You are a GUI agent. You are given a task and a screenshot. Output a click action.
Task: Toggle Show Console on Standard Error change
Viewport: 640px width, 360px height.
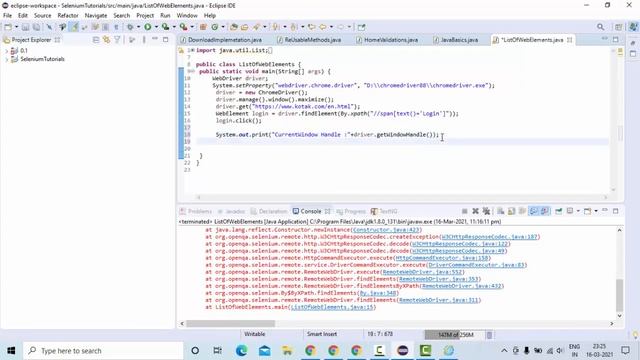pyautogui.click(x=545, y=211)
